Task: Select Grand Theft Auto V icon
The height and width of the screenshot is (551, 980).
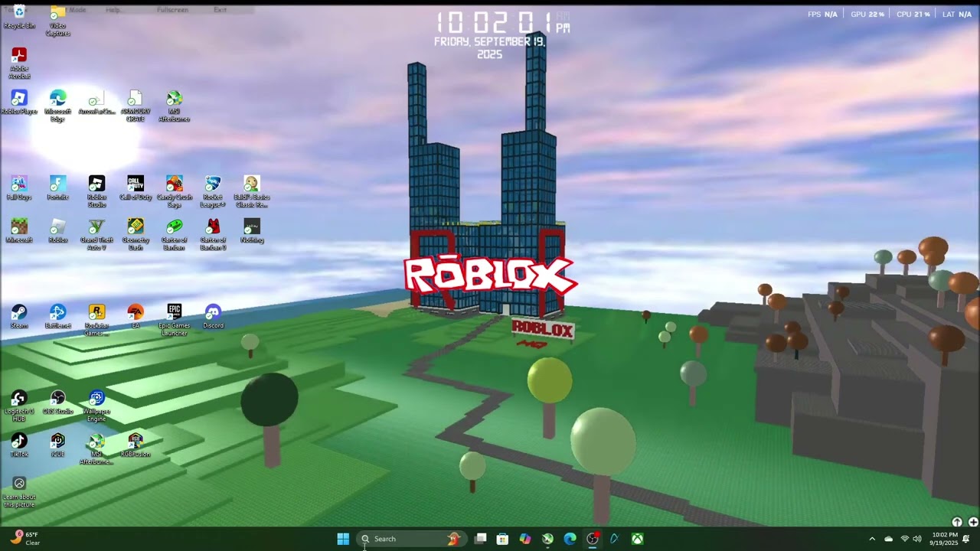Action: tap(96, 234)
